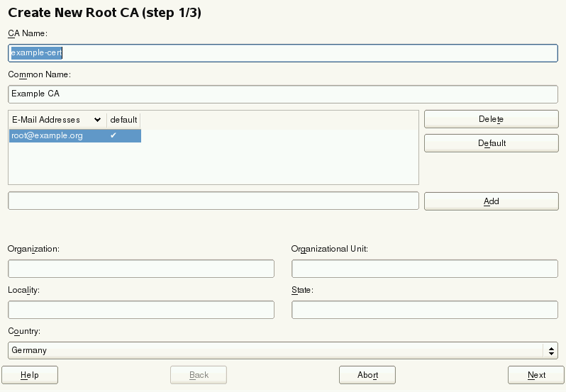Click the default column header
The height and width of the screenshot is (392, 566).
(123, 120)
